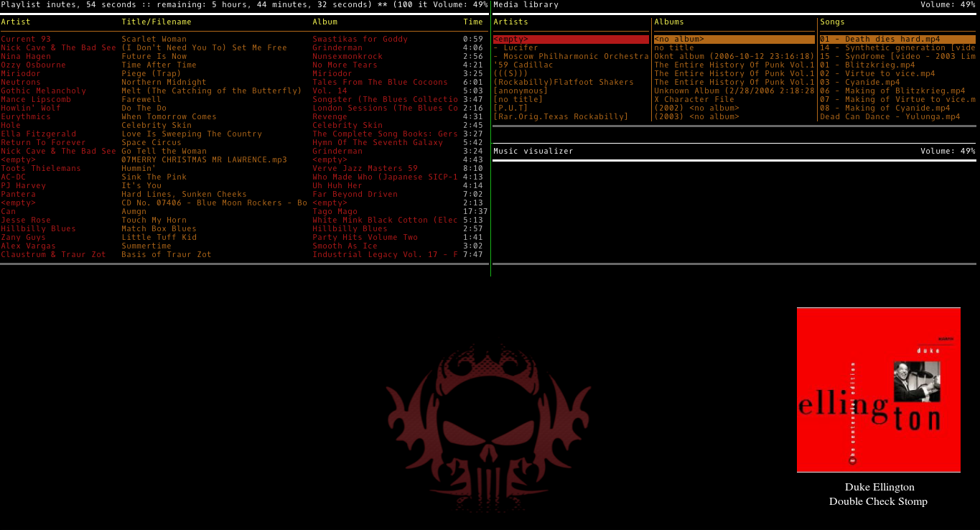This screenshot has width=980, height=530.
Task: Select the ''59 Cadillac' library artist
Action: (x=523, y=65)
